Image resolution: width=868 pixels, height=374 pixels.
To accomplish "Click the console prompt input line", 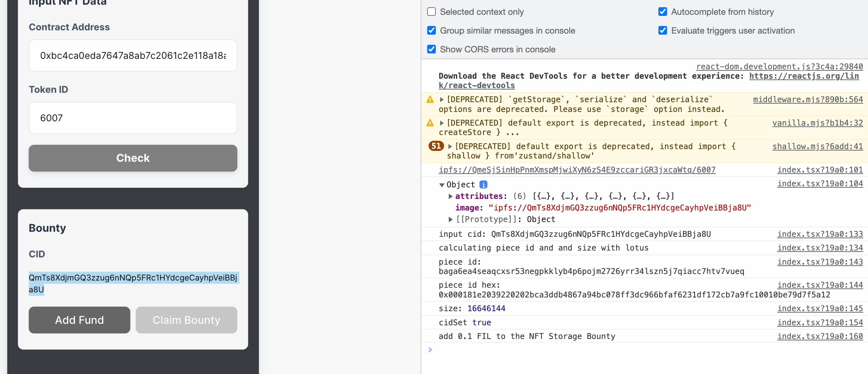I will click(x=649, y=349).
